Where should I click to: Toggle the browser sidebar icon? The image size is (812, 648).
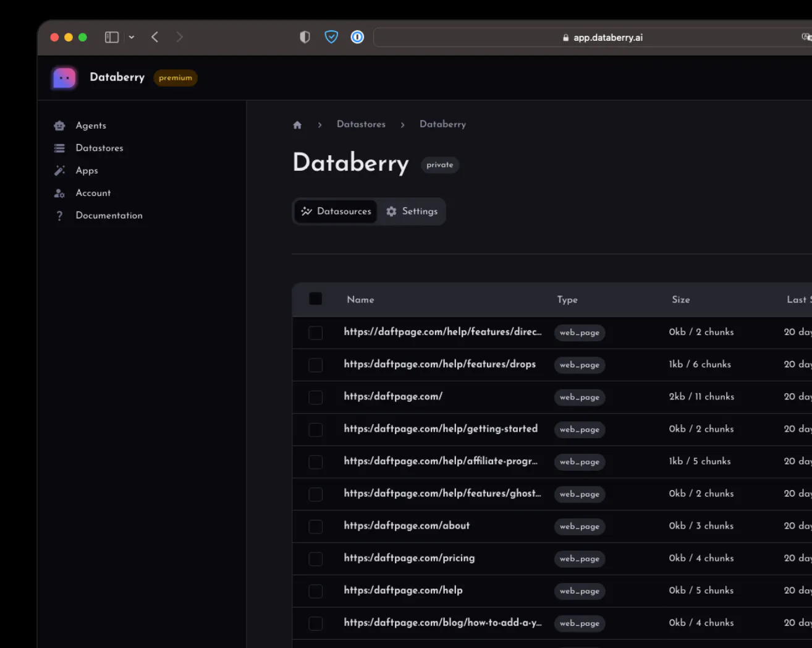[x=112, y=38]
